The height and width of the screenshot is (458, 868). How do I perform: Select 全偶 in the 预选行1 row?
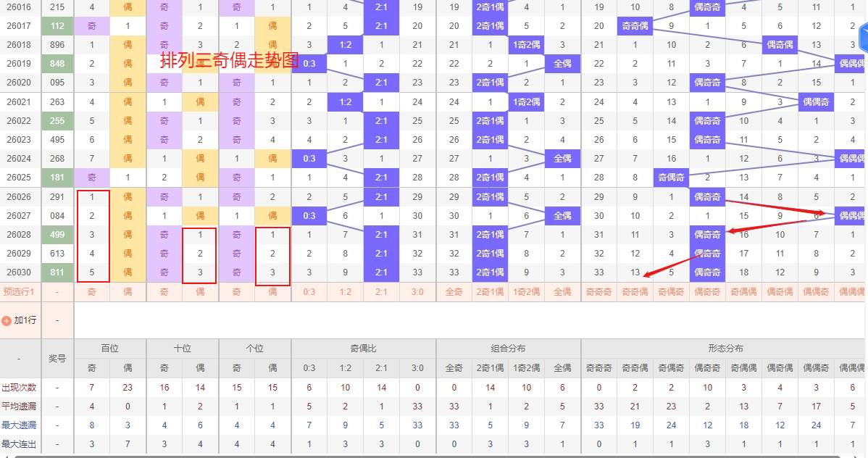[563, 292]
